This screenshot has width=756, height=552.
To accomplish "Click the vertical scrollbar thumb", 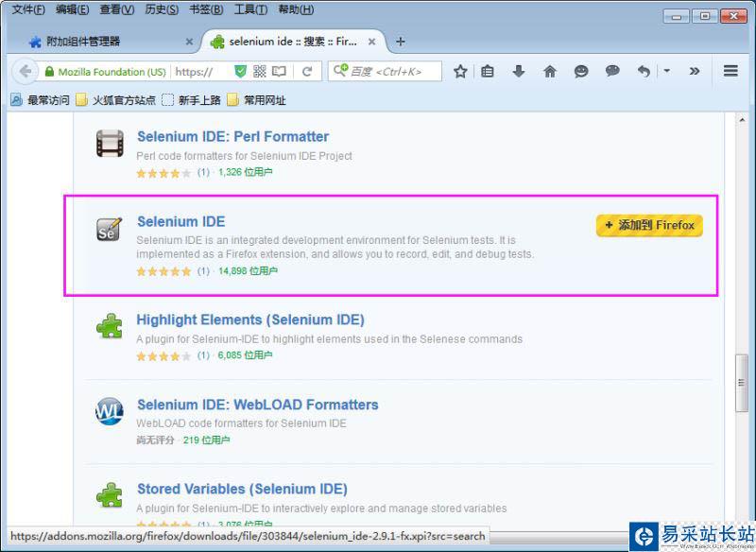I will click(x=742, y=383).
